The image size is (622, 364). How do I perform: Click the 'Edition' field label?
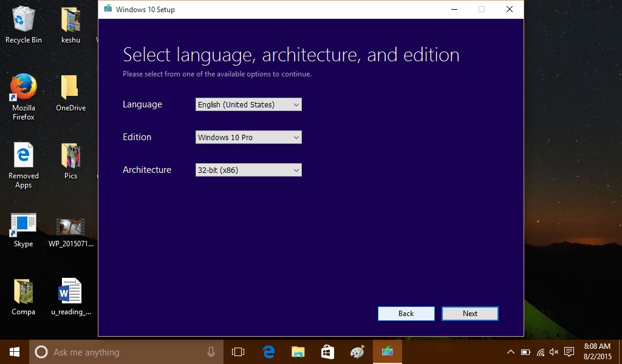click(137, 137)
